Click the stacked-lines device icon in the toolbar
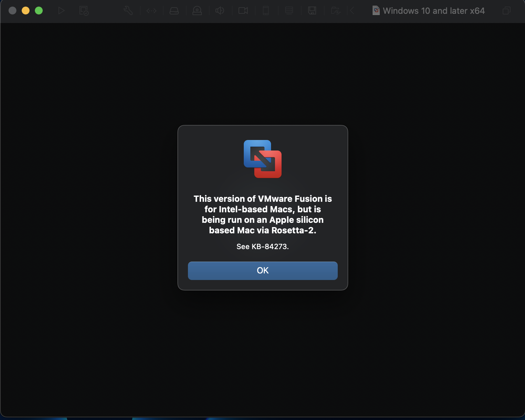Viewport: 525px width, 420px height. click(x=289, y=11)
